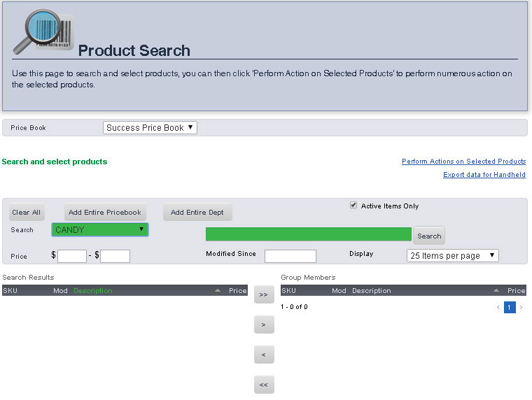Image resolution: width=532 pixels, height=400 pixels.
Task: Expand the CANDY search department dropdown
Action: point(99,229)
